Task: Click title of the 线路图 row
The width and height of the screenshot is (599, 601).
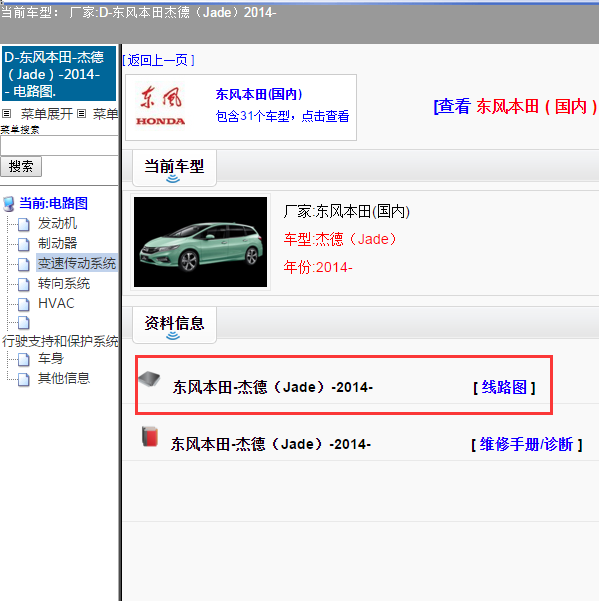Action: coord(273,387)
